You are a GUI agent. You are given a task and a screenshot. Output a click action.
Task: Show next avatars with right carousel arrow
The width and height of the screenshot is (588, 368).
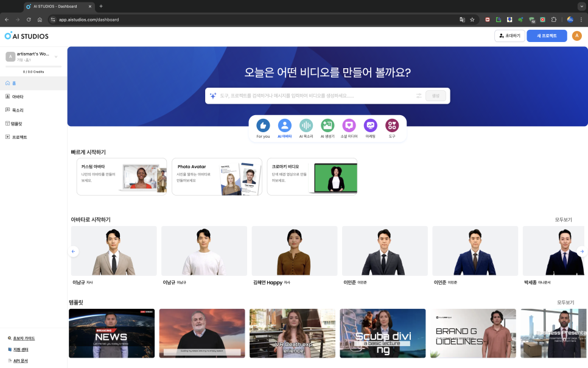(x=582, y=251)
